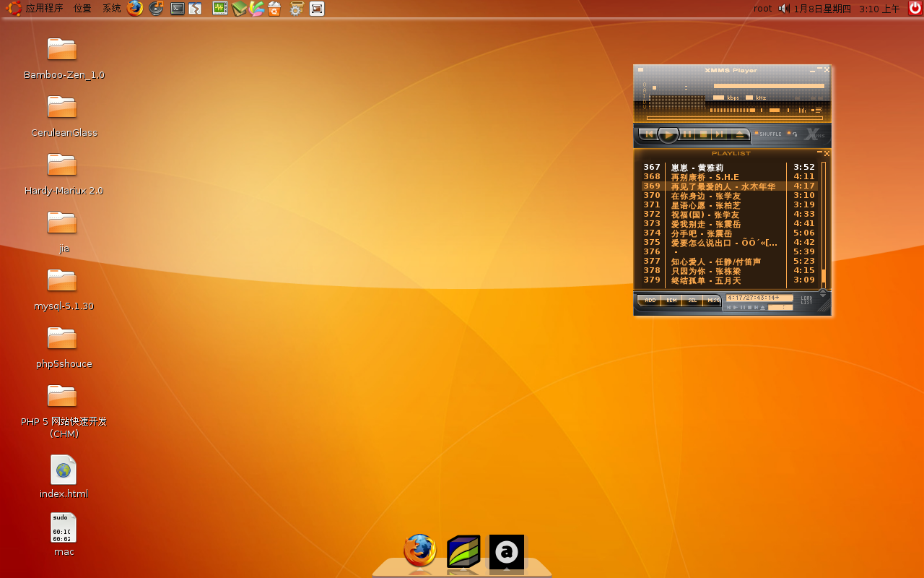The height and width of the screenshot is (578, 924).
Task: Click the red power button in the top panel
Action: (915, 9)
